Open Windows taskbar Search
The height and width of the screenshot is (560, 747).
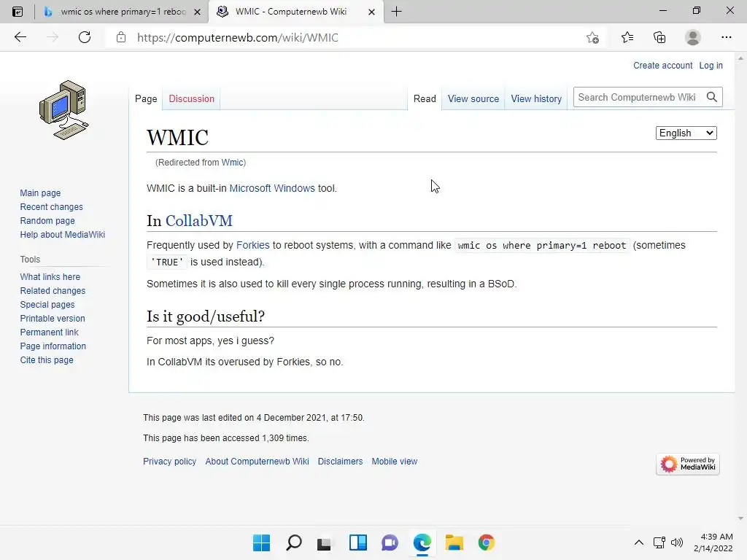point(293,542)
